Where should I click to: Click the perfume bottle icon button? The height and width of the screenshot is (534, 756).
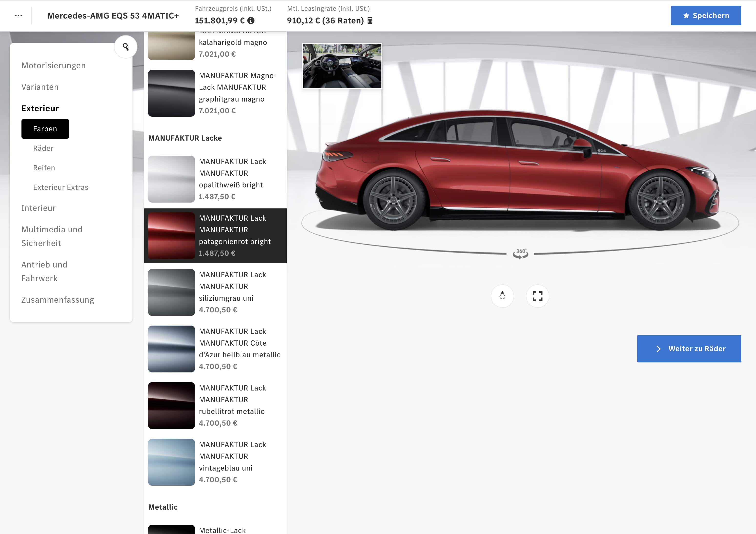[x=502, y=296]
